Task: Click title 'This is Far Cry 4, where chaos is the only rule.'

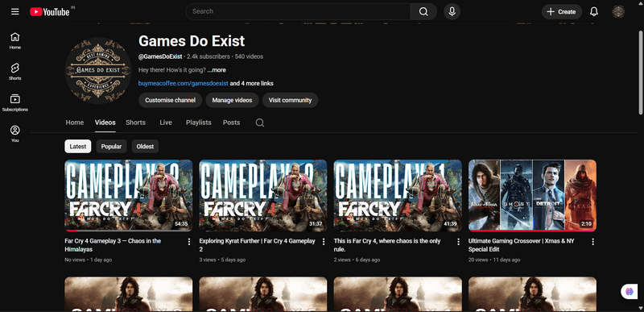Action: pos(387,245)
